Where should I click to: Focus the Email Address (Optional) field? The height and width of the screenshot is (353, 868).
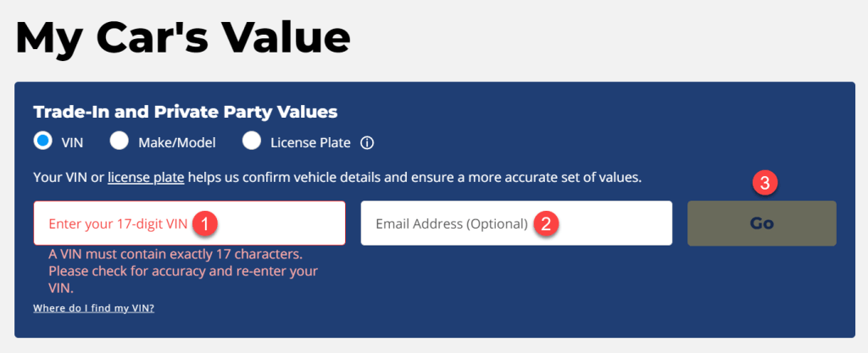516,223
